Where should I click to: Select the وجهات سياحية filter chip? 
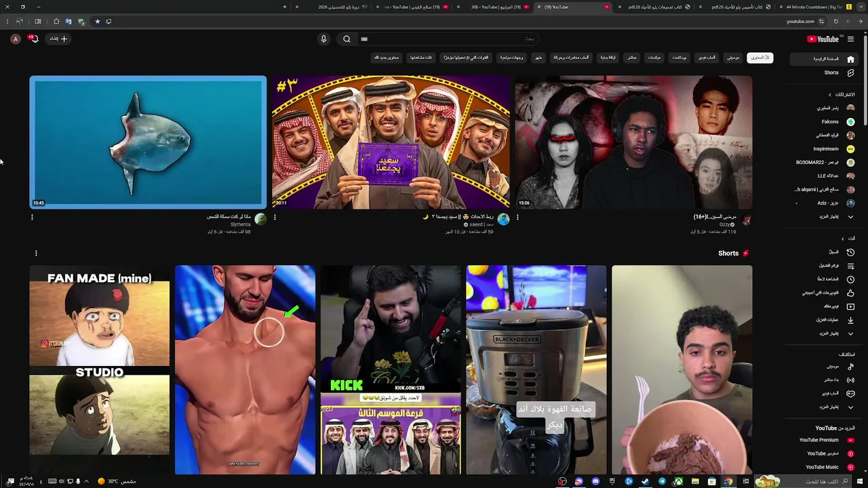(x=512, y=58)
